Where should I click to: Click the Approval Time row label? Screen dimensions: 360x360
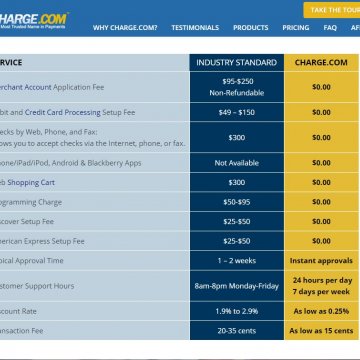tap(32, 261)
